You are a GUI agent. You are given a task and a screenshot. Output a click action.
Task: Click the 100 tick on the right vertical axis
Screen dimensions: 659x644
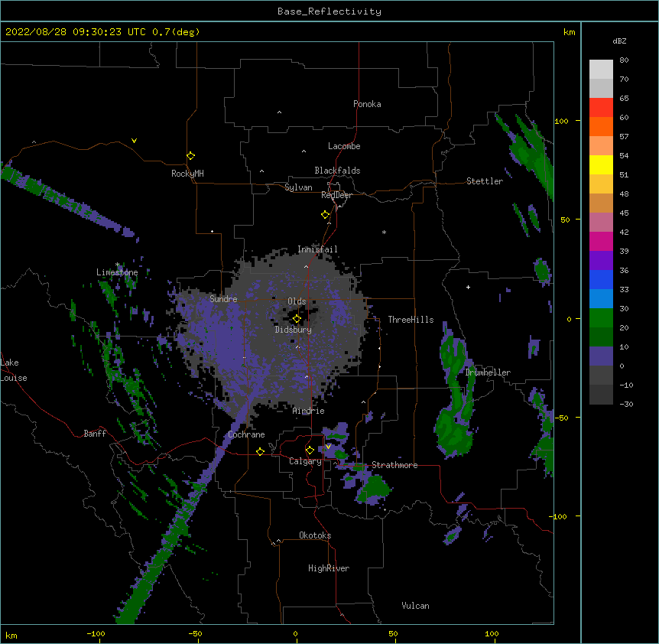click(x=561, y=121)
